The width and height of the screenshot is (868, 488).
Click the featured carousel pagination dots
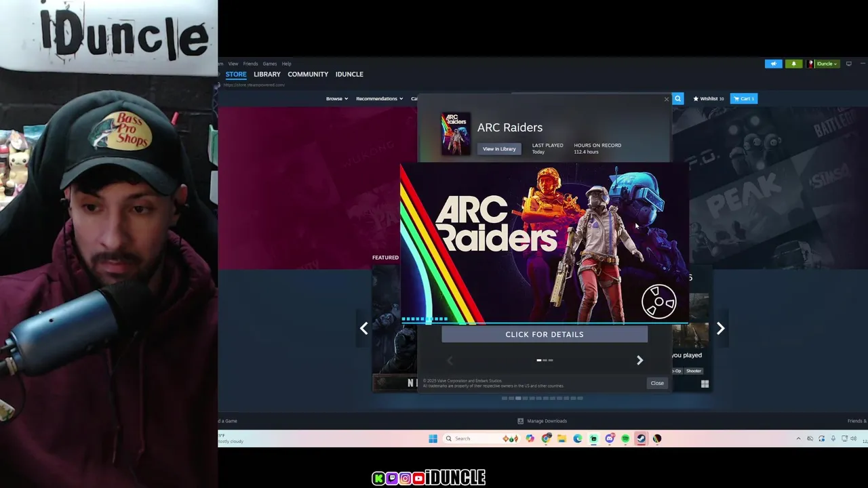tap(542, 399)
